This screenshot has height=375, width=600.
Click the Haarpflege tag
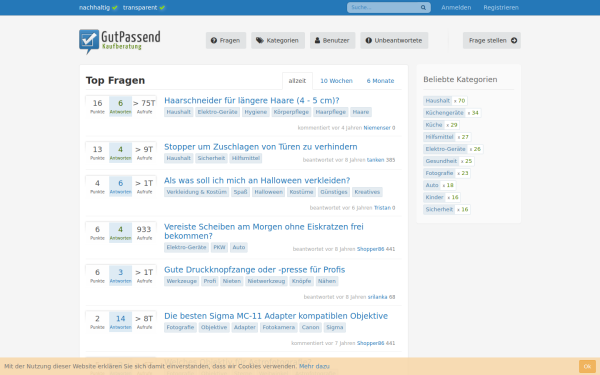[x=331, y=112]
